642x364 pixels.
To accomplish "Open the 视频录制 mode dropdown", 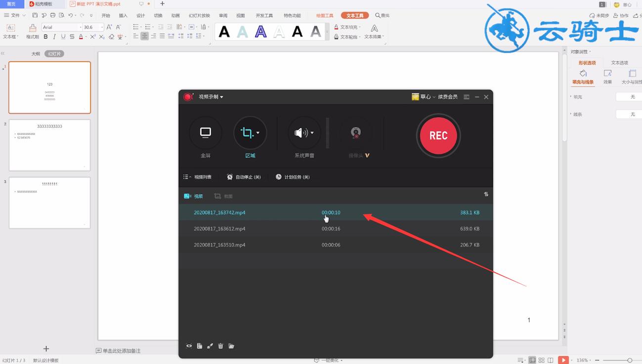I will tap(211, 97).
